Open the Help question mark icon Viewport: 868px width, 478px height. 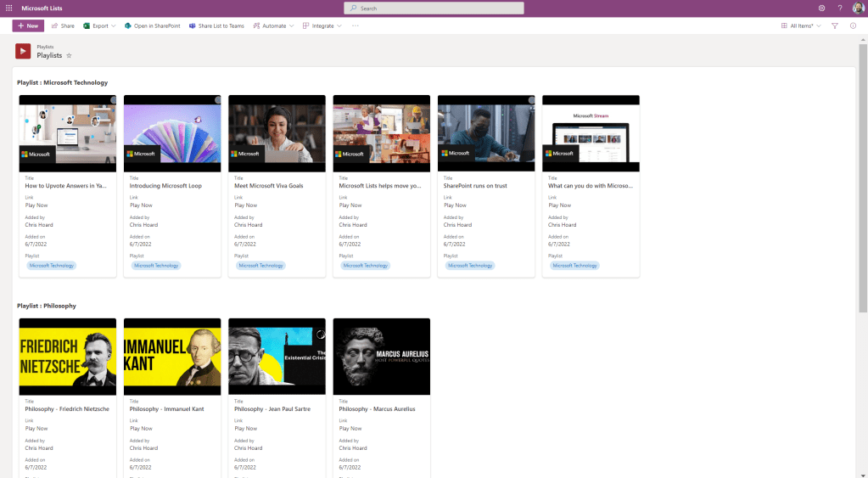point(840,8)
